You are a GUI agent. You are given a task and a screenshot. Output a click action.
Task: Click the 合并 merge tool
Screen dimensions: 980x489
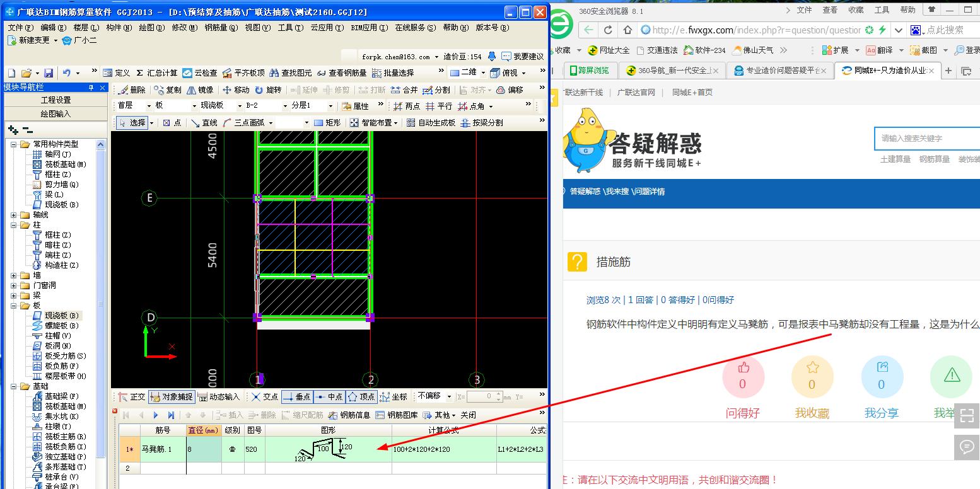tap(404, 90)
